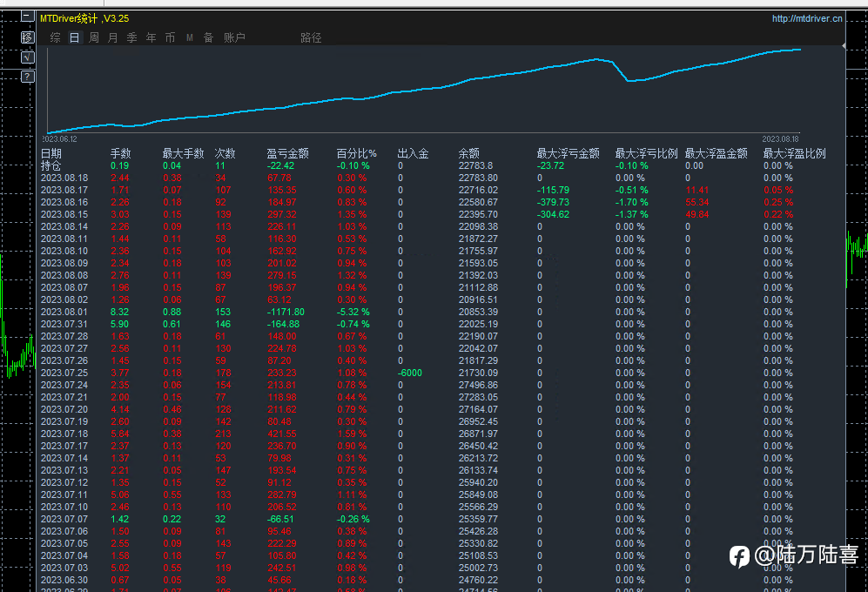Open the 月 monthly statistics tab
This screenshot has width=868, height=592.
[x=113, y=37]
